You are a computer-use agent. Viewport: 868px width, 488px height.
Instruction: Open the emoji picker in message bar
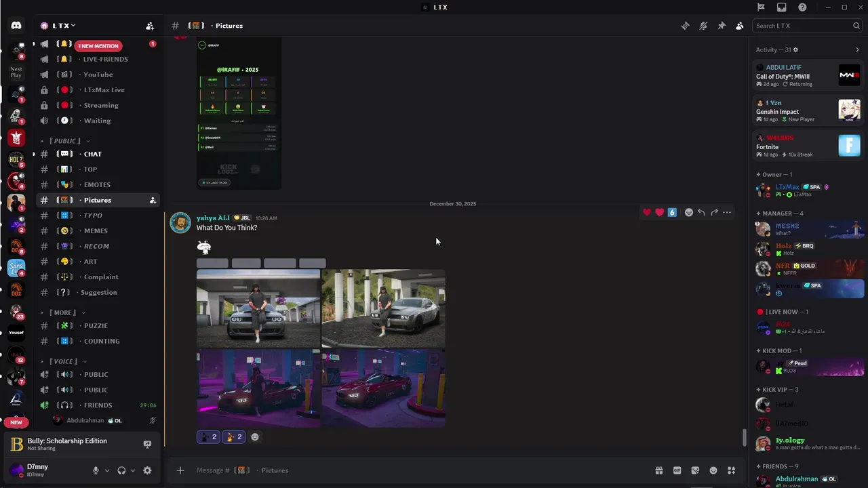(x=713, y=470)
